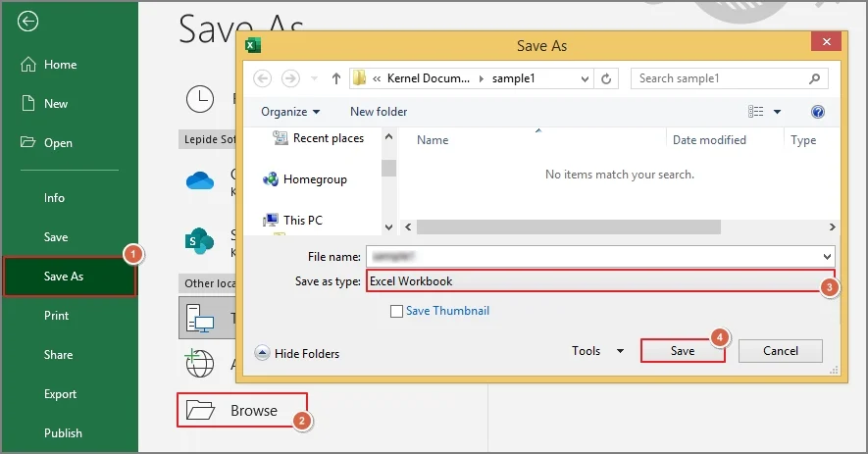
Task: Open the view options dropdown arrow
Action: 777,112
